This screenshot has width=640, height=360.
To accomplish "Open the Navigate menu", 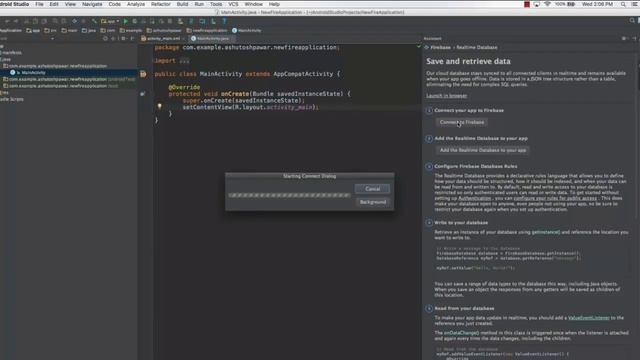I will click(x=92, y=4).
